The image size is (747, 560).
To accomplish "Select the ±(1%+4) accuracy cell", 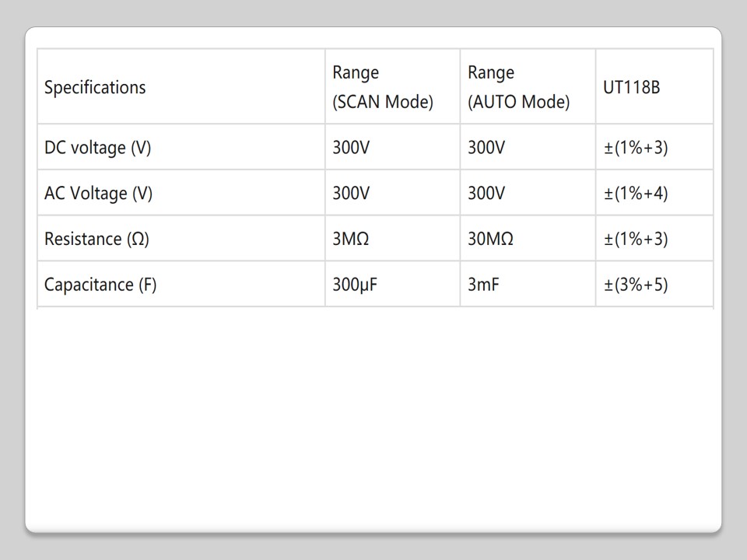I will point(636,193).
